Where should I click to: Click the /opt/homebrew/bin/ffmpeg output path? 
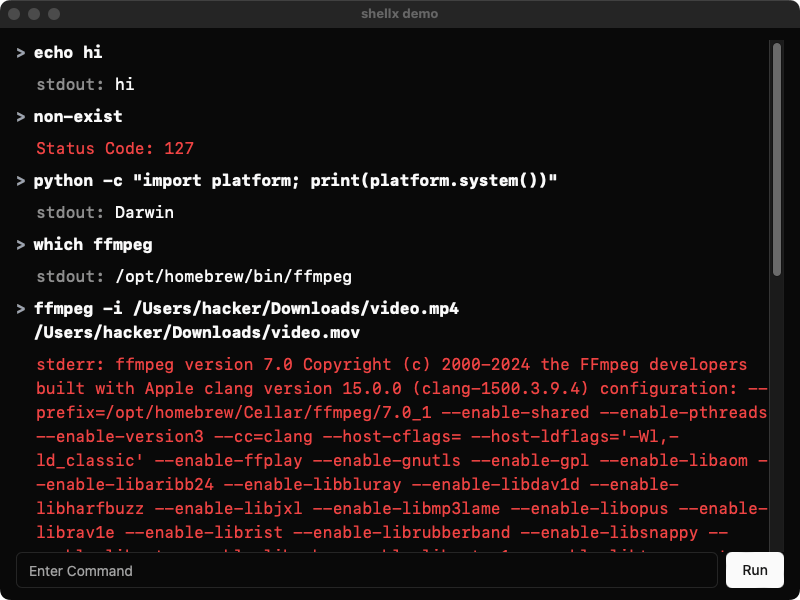point(234,277)
